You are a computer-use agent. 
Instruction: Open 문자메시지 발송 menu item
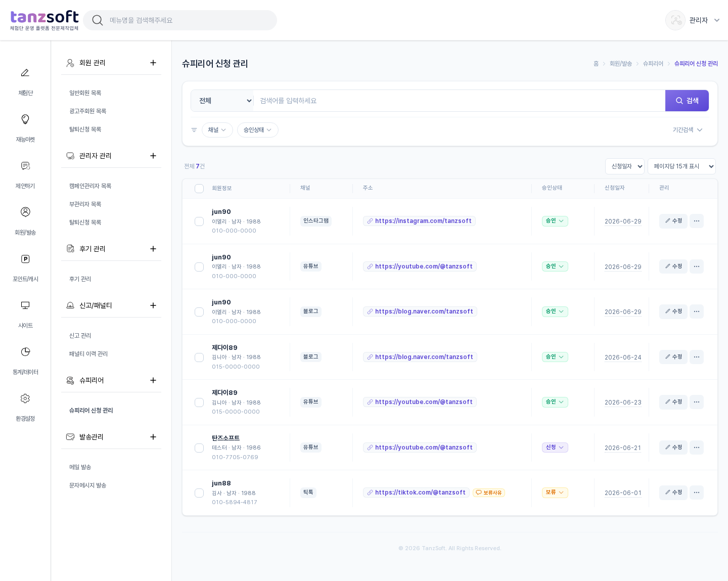[x=88, y=485]
